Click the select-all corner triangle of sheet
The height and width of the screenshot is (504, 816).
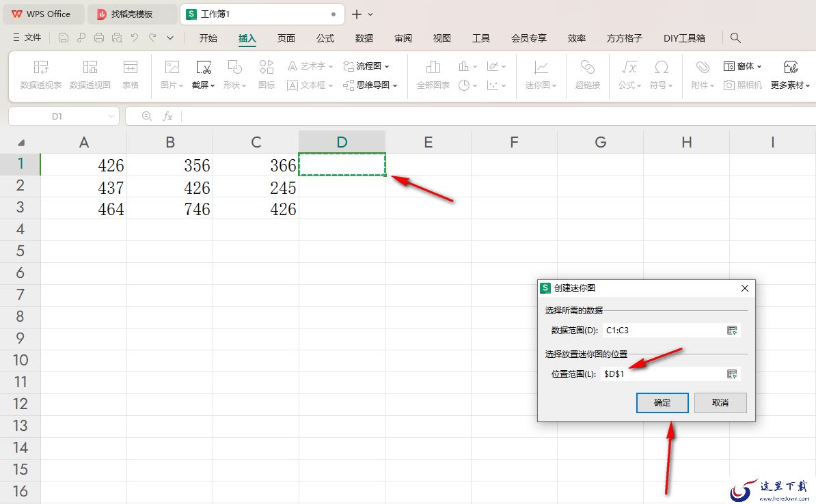coord(21,143)
